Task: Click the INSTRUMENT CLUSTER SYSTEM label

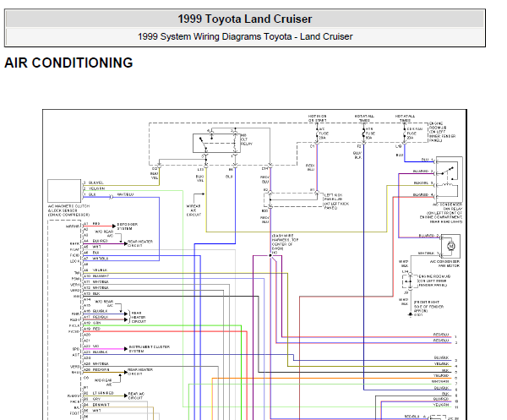Action: (149, 349)
